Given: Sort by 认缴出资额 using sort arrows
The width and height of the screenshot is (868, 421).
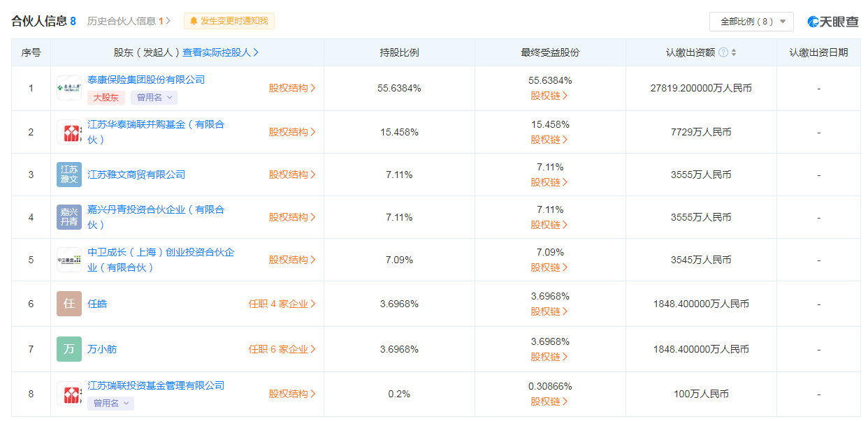Looking at the screenshot, I should pyautogui.click(x=734, y=52).
